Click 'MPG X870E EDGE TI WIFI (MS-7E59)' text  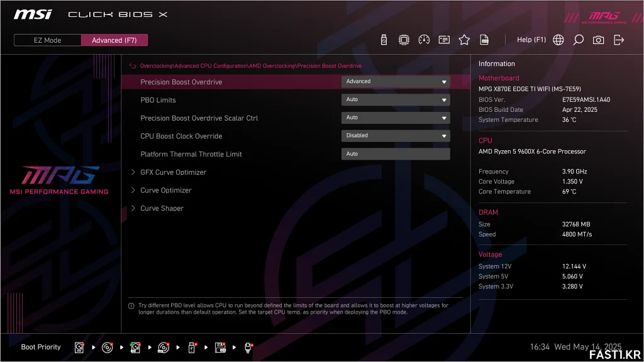pyautogui.click(x=530, y=89)
